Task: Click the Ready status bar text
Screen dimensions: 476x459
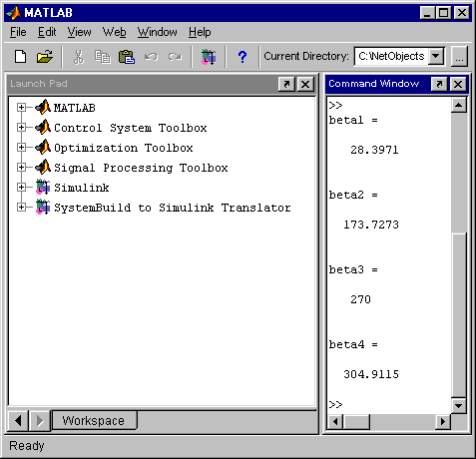Action: tap(26, 446)
